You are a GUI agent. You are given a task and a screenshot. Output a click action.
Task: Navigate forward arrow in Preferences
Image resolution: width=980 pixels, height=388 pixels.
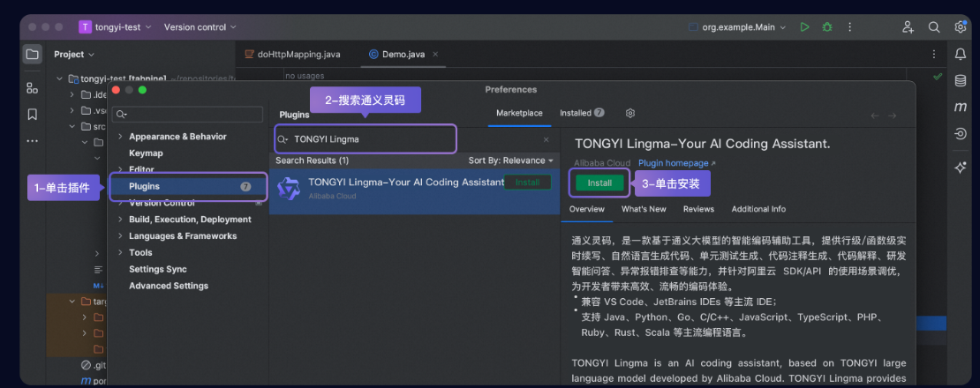[x=892, y=116]
